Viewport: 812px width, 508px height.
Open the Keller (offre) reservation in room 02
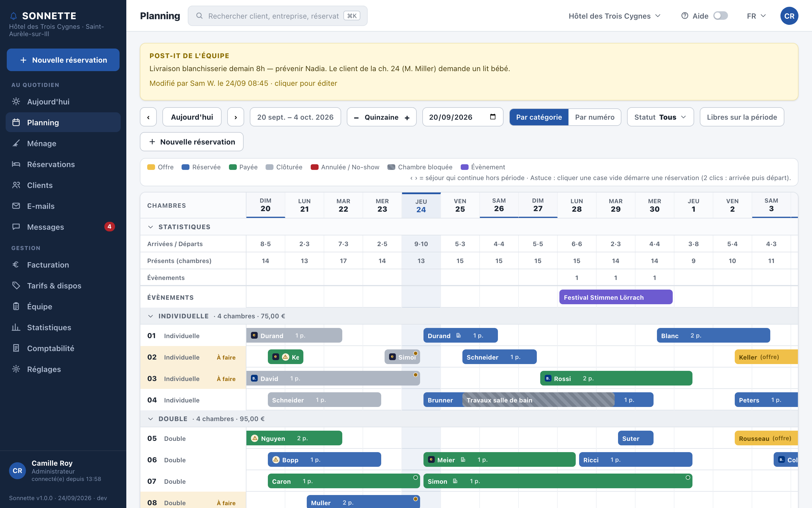click(766, 357)
